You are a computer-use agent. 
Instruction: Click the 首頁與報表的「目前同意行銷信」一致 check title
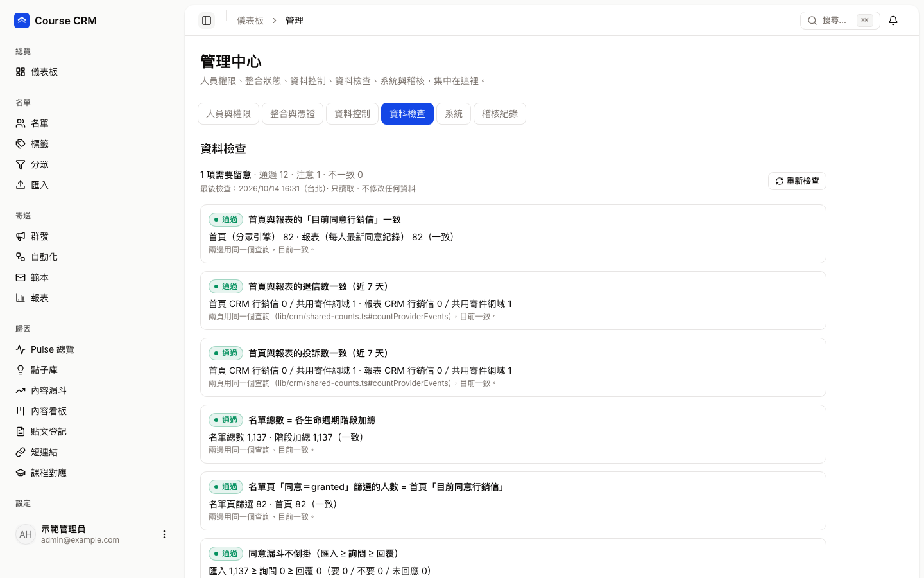[x=325, y=220]
